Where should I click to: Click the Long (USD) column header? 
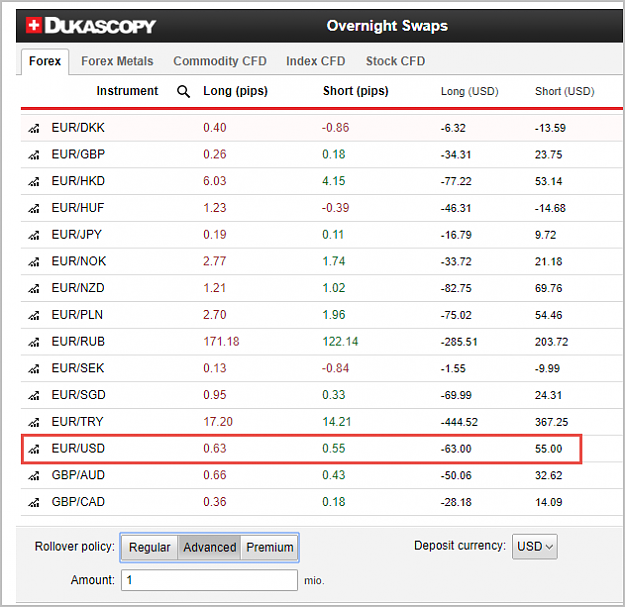(x=470, y=91)
